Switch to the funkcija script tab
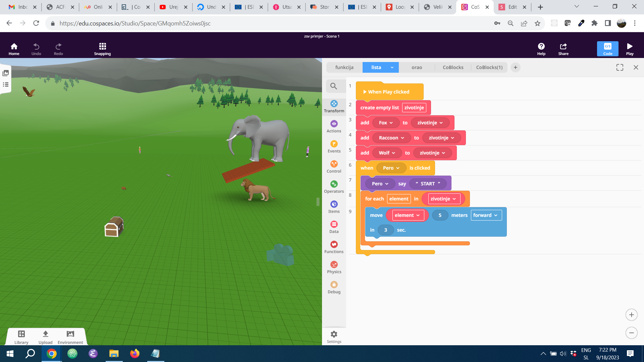 [x=344, y=67]
